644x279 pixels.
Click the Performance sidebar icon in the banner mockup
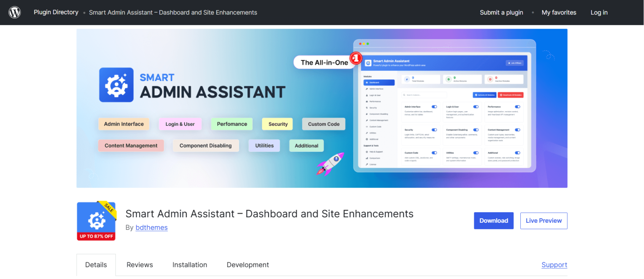coord(367,102)
